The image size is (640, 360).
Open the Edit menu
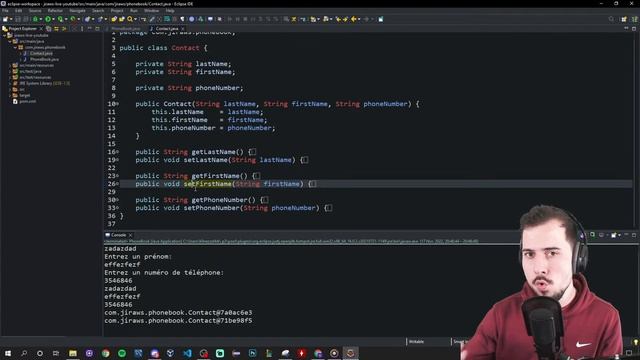click(x=18, y=11)
